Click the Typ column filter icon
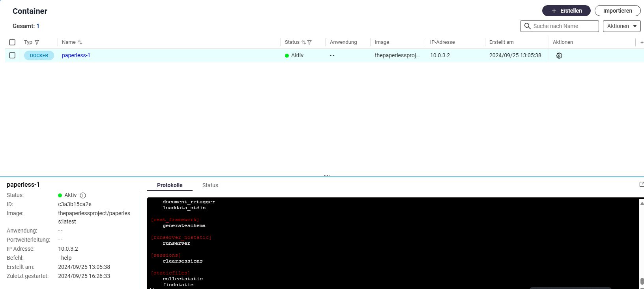644x289 pixels. click(37, 42)
